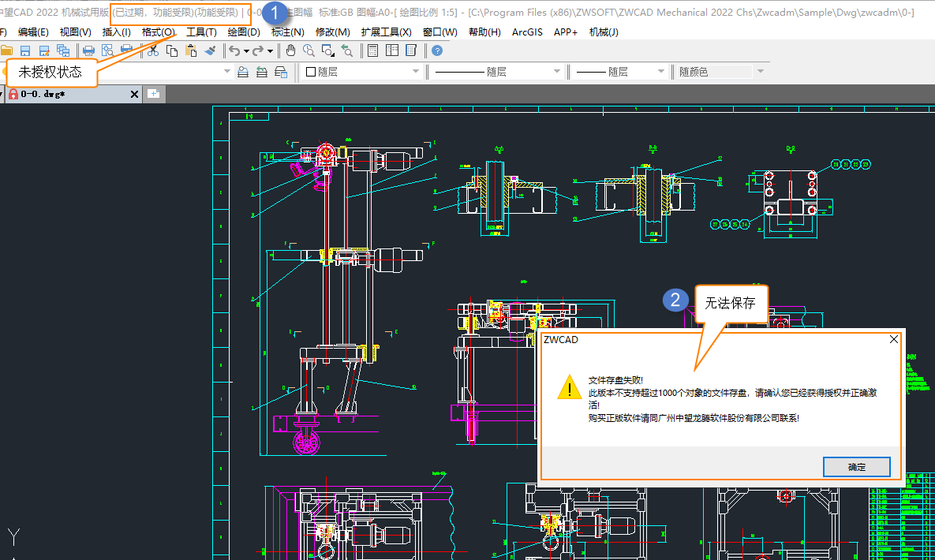Click the Undo arrow icon

(235, 50)
